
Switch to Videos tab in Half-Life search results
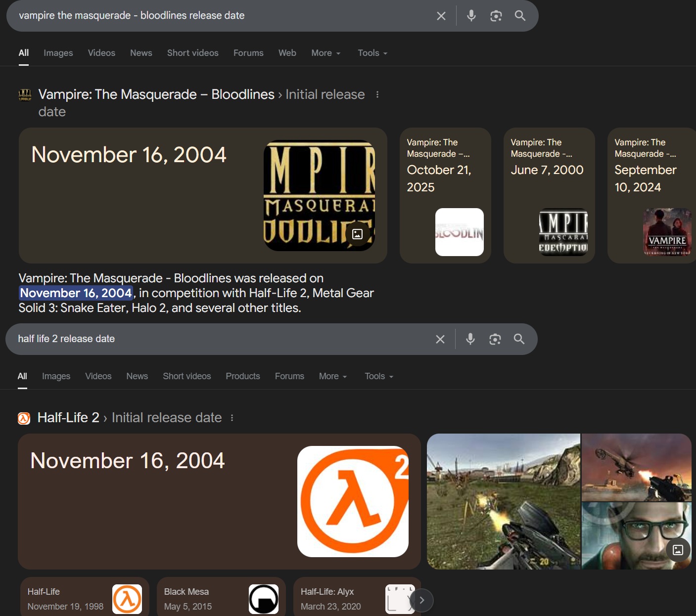click(98, 376)
